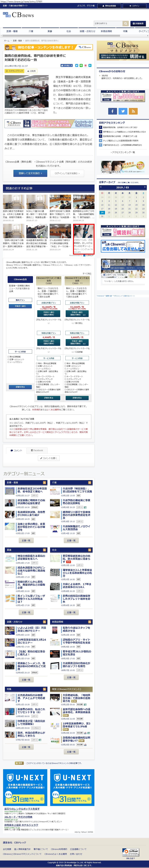Open the Facebook icon in the sidebar
This screenshot has height=868, width=149.
[113, 111]
